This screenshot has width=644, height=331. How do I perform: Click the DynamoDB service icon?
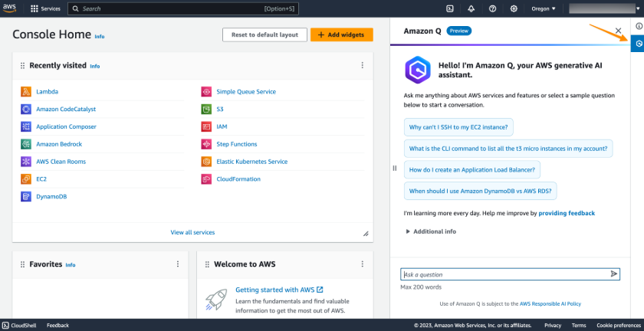coord(26,196)
